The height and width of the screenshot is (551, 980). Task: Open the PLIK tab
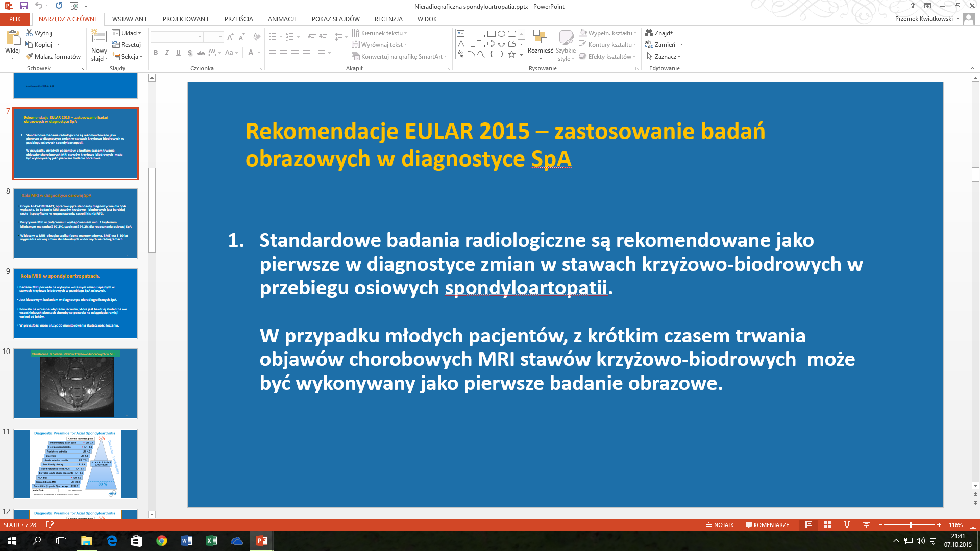coord(15,19)
